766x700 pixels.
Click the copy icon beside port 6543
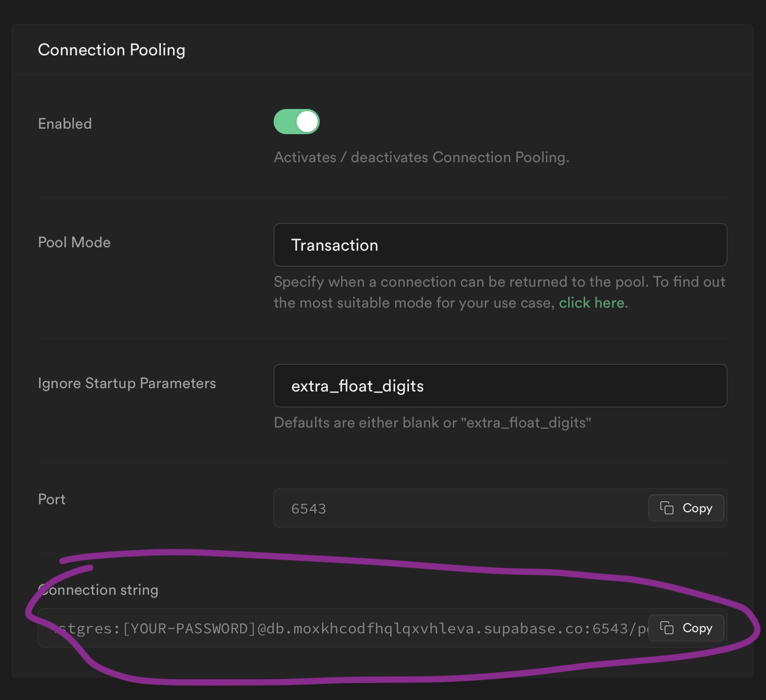click(667, 508)
